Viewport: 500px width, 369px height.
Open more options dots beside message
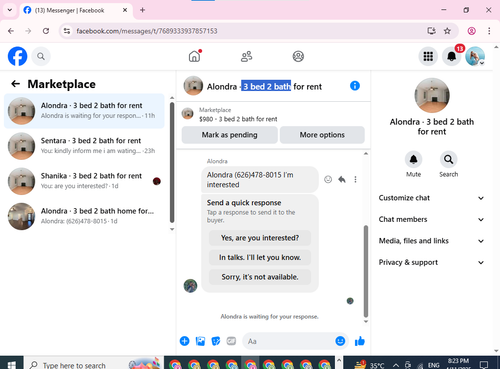(355, 179)
